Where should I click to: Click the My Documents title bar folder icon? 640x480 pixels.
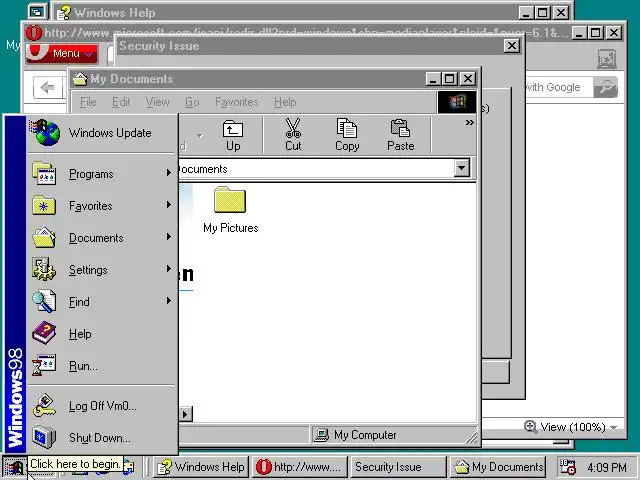pyautogui.click(x=80, y=79)
